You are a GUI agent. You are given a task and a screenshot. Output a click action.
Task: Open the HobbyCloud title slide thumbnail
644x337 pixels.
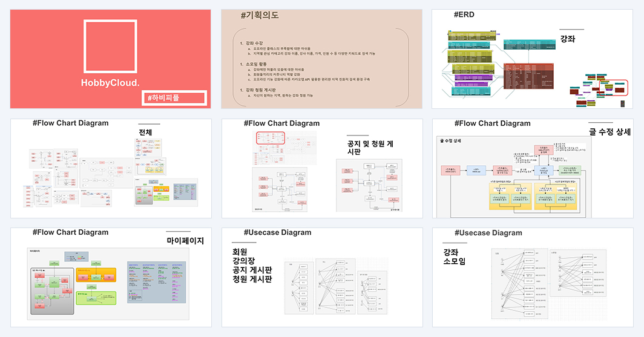click(x=111, y=59)
